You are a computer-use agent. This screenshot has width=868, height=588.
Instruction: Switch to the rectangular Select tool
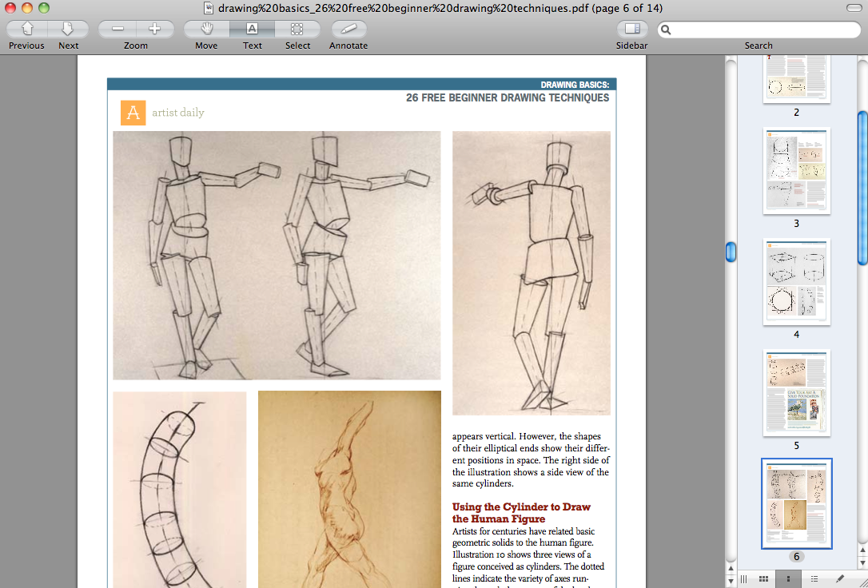click(297, 29)
